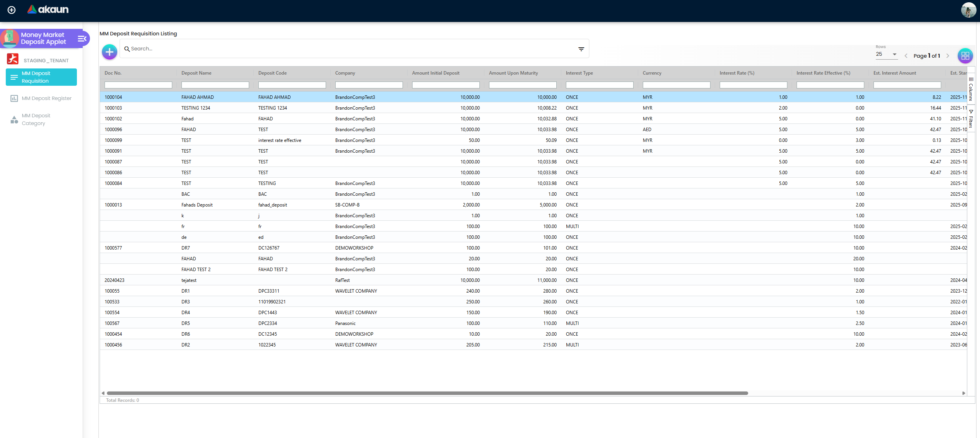980x438 pixels.
Task: Click deposit name 'Fahads Deposit'
Action: click(197, 205)
